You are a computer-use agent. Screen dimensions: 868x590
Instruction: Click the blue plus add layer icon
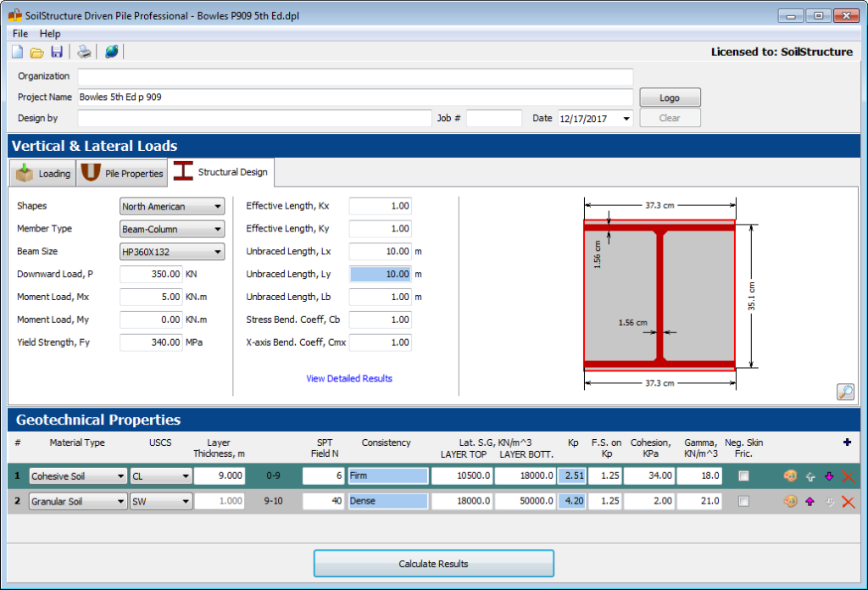[x=847, y=442]
